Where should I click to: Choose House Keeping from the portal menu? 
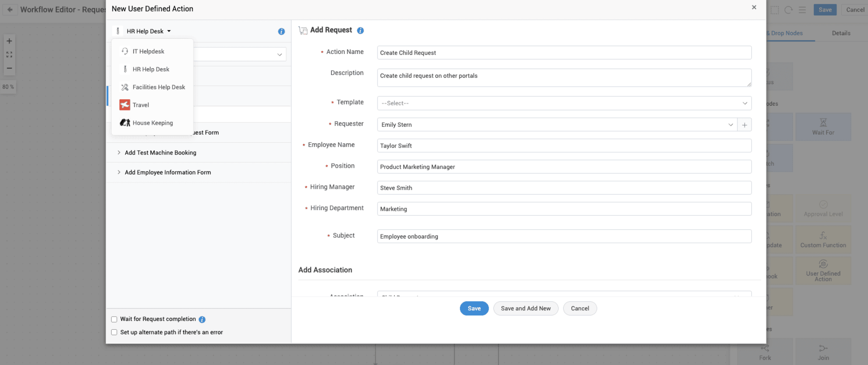click(152, 123)
